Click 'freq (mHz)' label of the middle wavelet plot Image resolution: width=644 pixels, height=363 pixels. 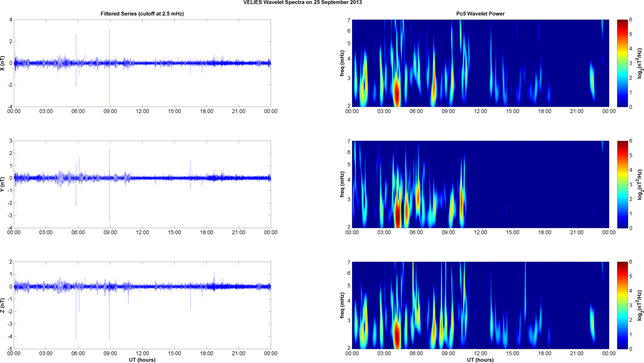(342, 184)
